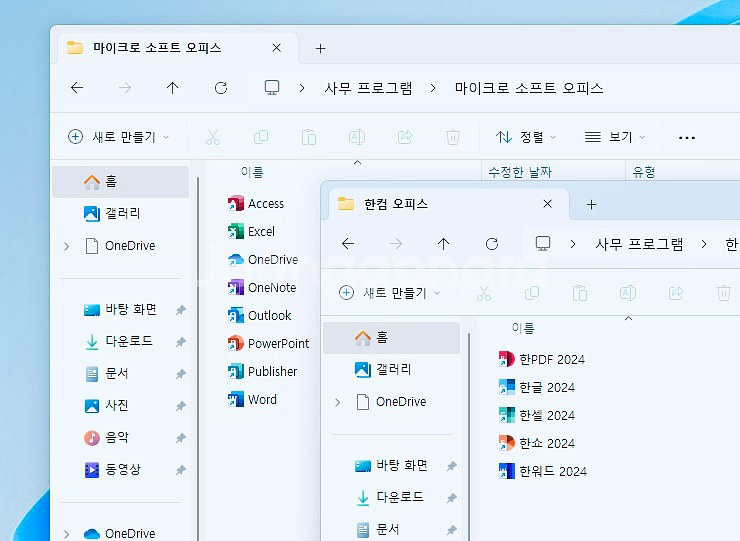Open the 정렬 sort dropdown
The height and width of the screenshot is (541, 740).
tap(526, 137)
